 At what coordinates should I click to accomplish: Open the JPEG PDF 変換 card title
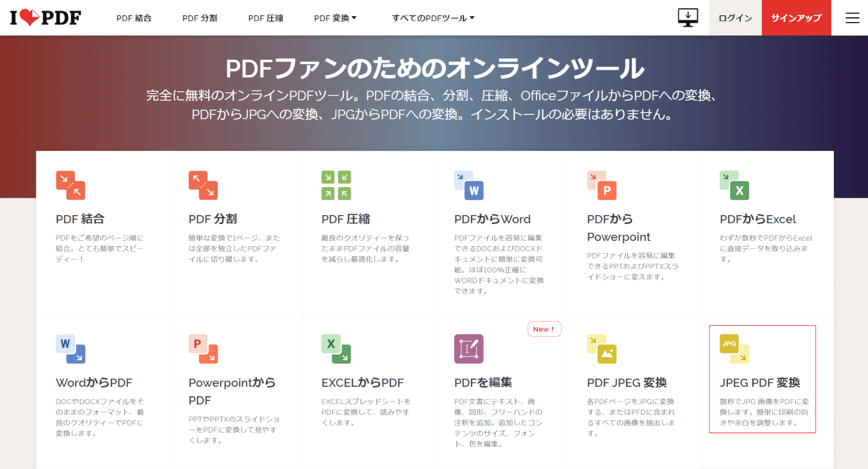[760, 382]
